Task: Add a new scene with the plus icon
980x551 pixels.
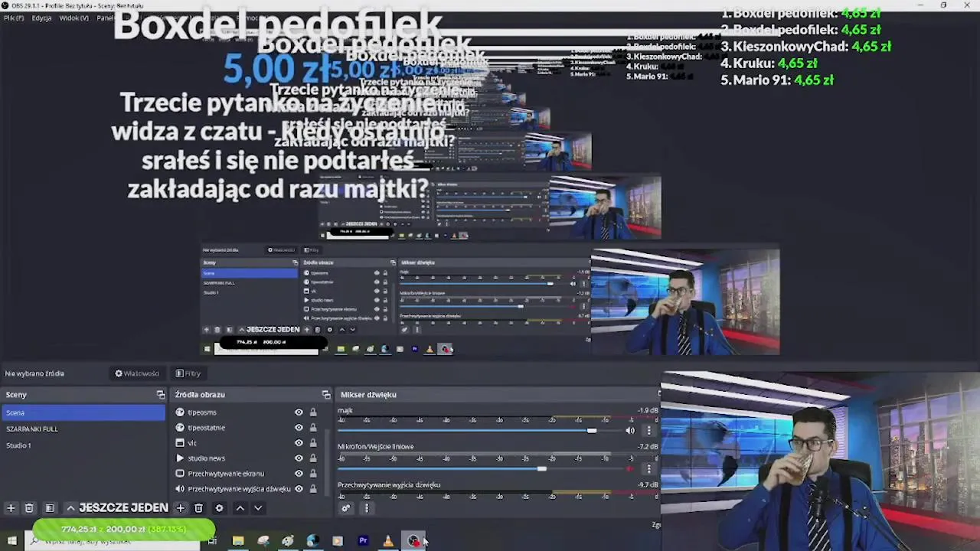Action: coord(11,508)
